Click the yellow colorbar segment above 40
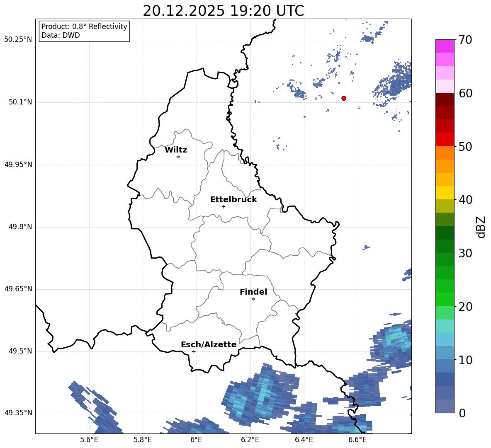 [445, 193]
